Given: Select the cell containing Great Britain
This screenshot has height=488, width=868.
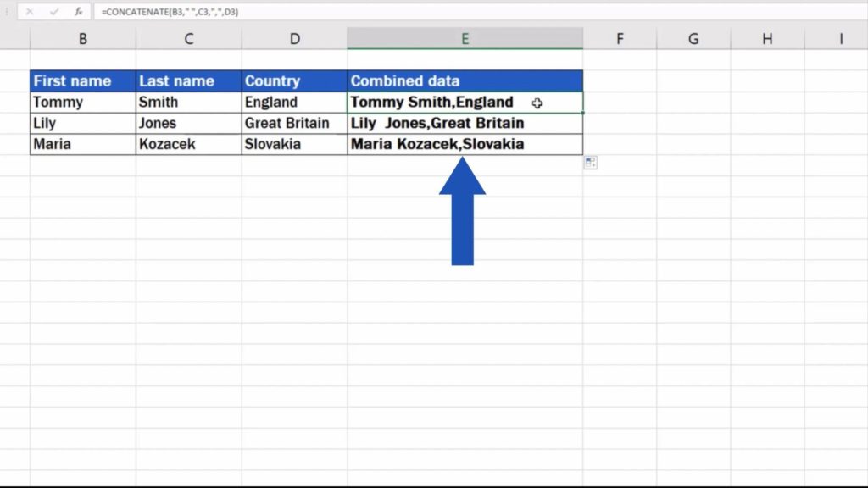Looking at the screenshot, I should pyautogui.click(x=294, y=123).
